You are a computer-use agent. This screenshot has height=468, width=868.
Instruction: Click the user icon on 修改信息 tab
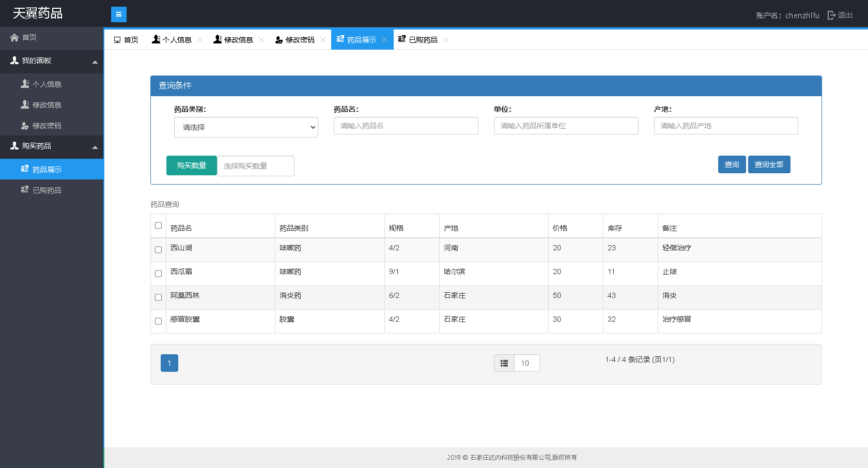coord(218,39)
